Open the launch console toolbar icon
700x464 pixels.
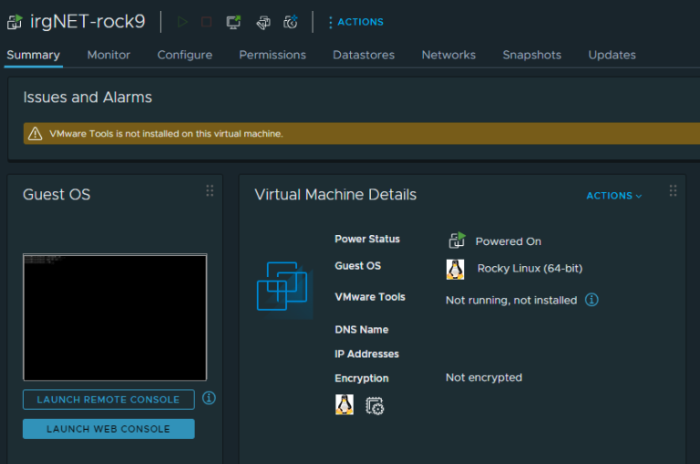(233, 22)
